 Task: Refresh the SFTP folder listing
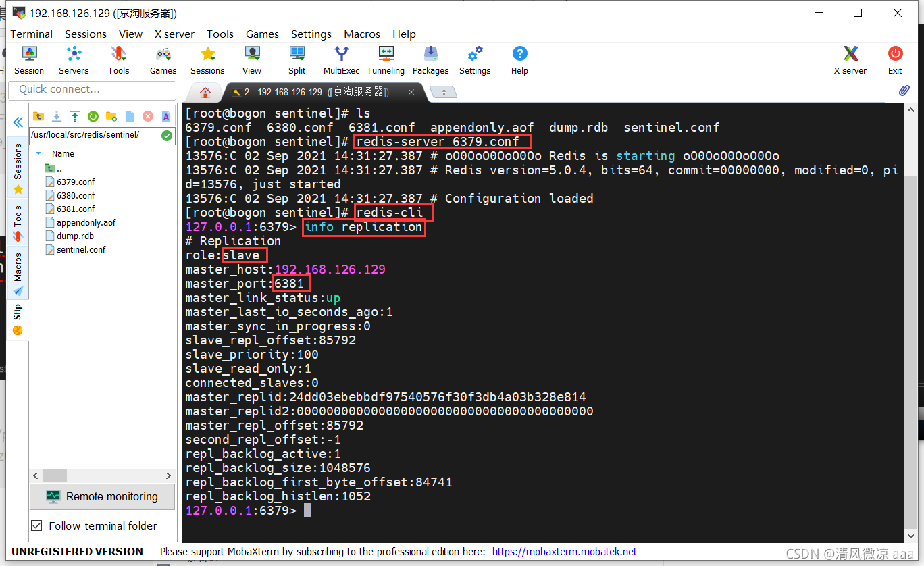[93, 116]
